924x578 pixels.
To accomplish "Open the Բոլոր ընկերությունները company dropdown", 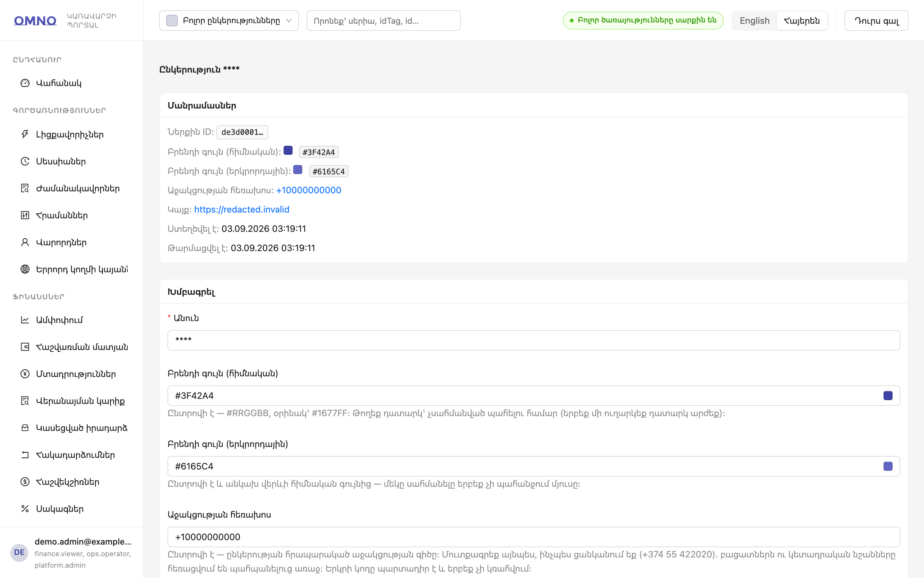I will click(x=229, y=21).
